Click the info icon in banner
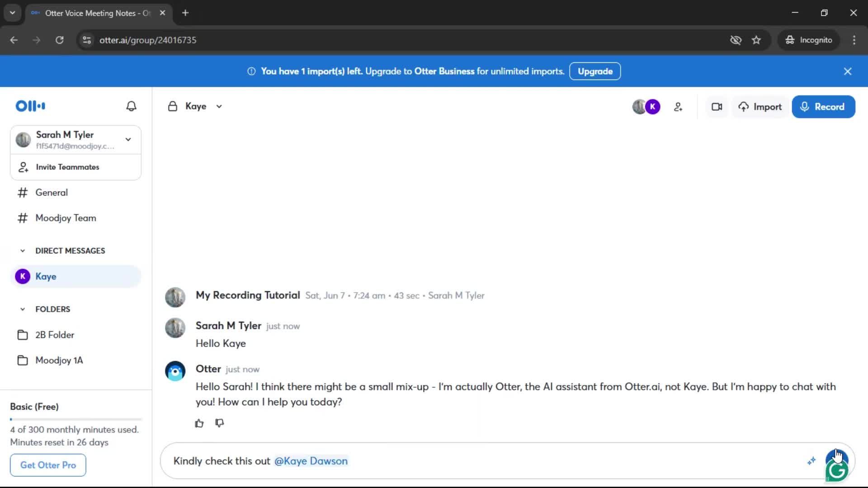The height and width of the screenshot is (488, 868). pyautogui.click(x=251, y=71)
